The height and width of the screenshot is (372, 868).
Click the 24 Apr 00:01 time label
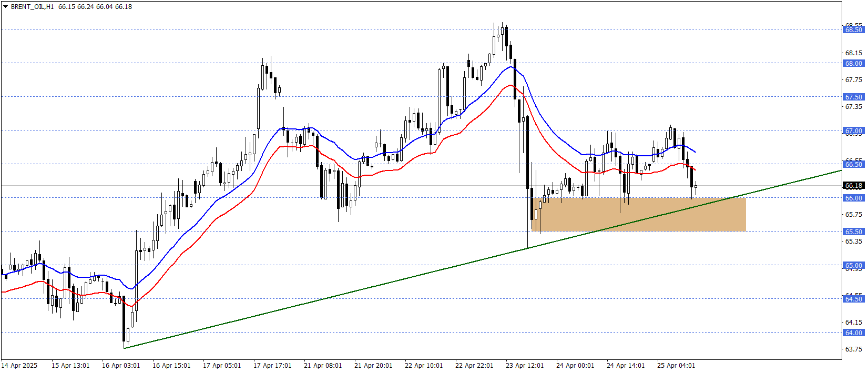point(575,365)
